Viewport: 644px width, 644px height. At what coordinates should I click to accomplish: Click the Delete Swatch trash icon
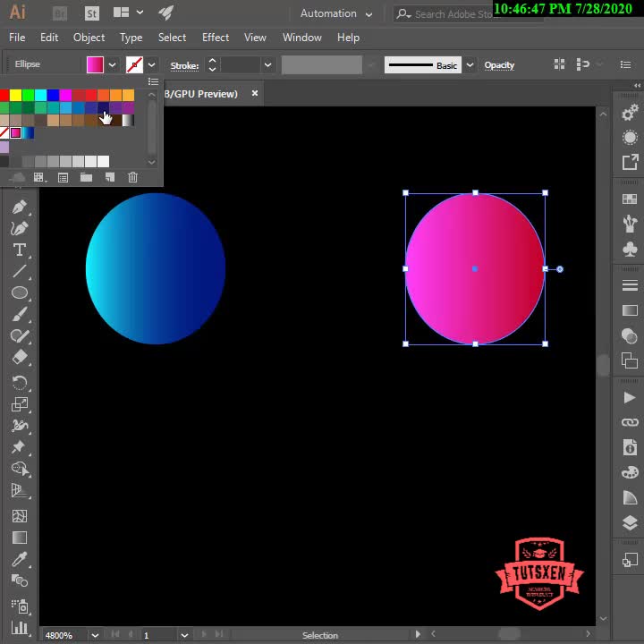pyautogui.click(x=132, y=178)
